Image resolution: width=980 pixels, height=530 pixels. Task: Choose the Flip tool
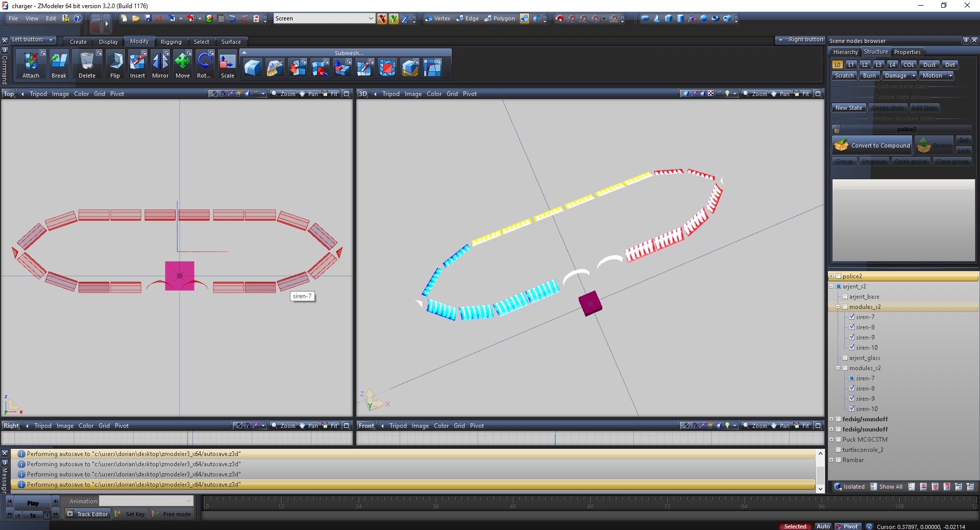[115, 62]
